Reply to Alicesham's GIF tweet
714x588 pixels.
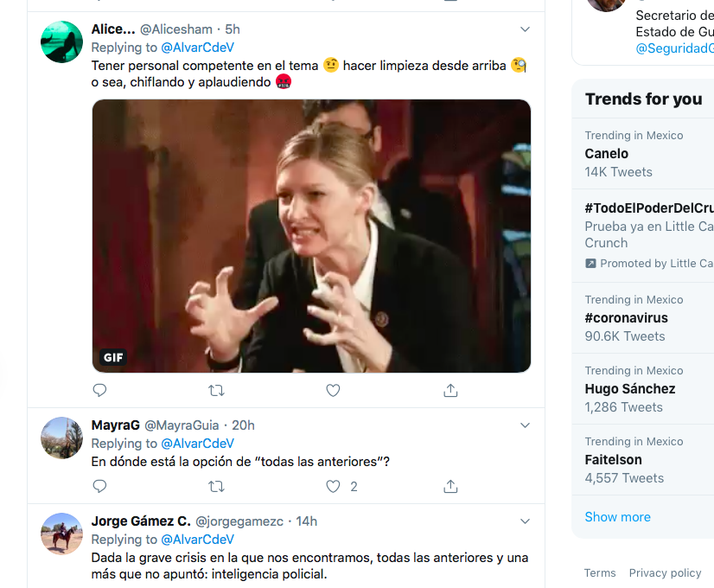(x=99, y=391)
